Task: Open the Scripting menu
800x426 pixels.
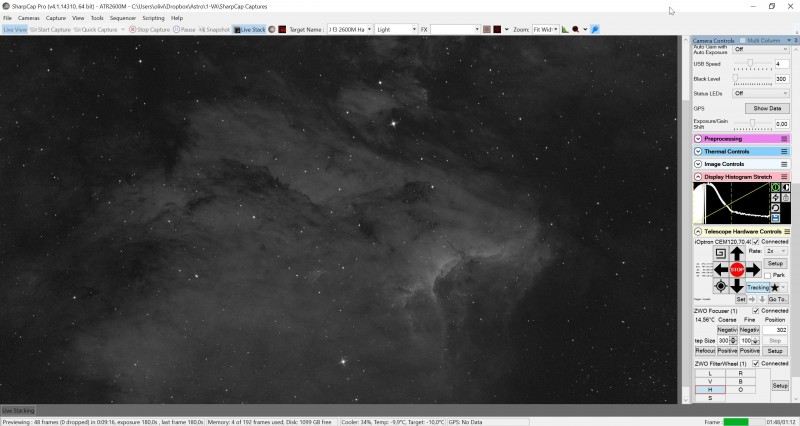Action: coord(153,18)
